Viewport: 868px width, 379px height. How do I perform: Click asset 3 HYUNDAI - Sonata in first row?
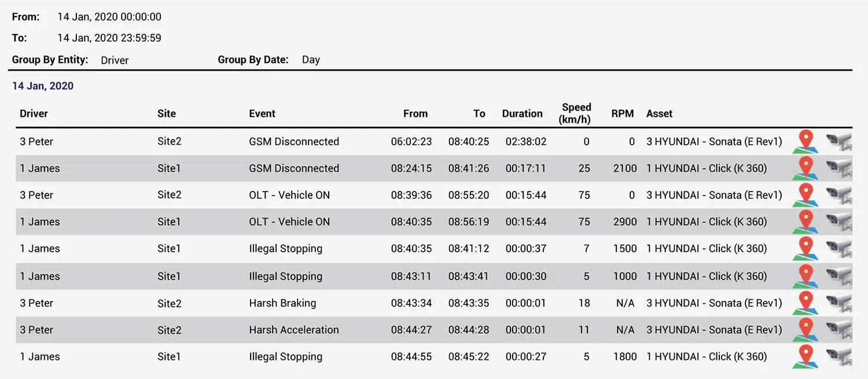[x=714, y=141]
